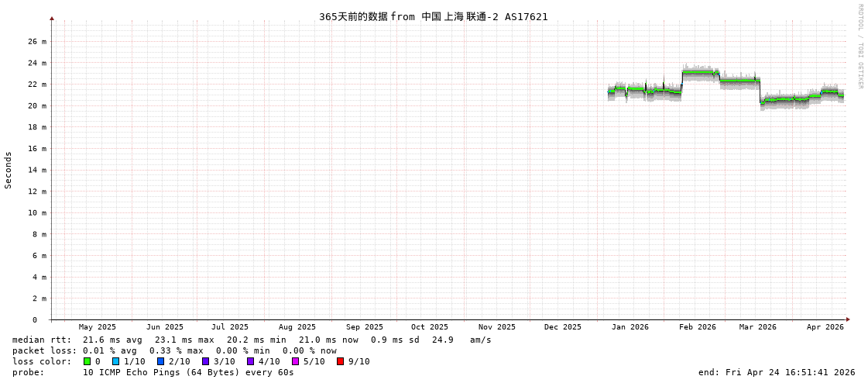
Task: Click the Apr 2026 x-axis label
Action: tap(825, 327)
